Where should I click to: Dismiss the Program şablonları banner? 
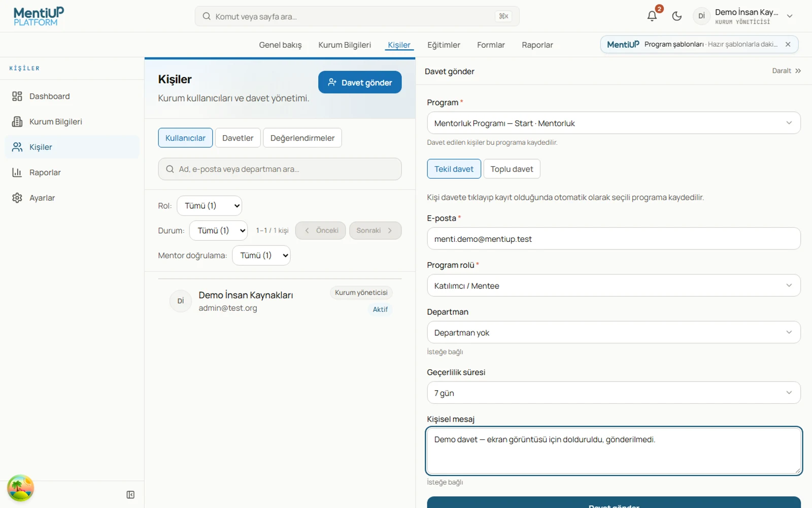788,44
